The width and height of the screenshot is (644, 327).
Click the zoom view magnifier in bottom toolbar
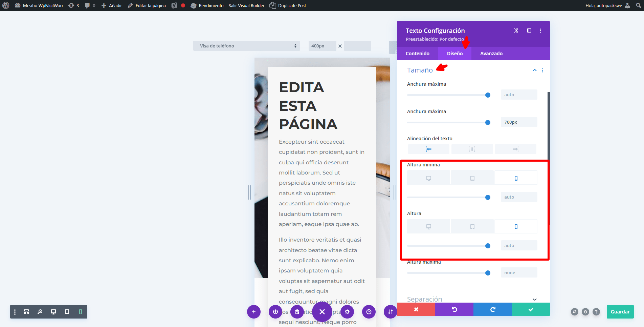(40, 312)
